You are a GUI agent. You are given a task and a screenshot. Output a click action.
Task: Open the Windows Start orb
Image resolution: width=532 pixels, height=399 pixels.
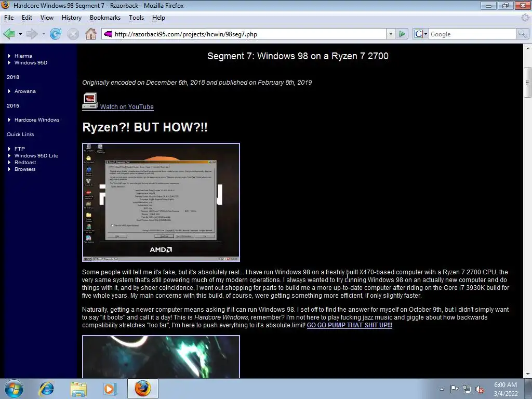tap(14, 389)
